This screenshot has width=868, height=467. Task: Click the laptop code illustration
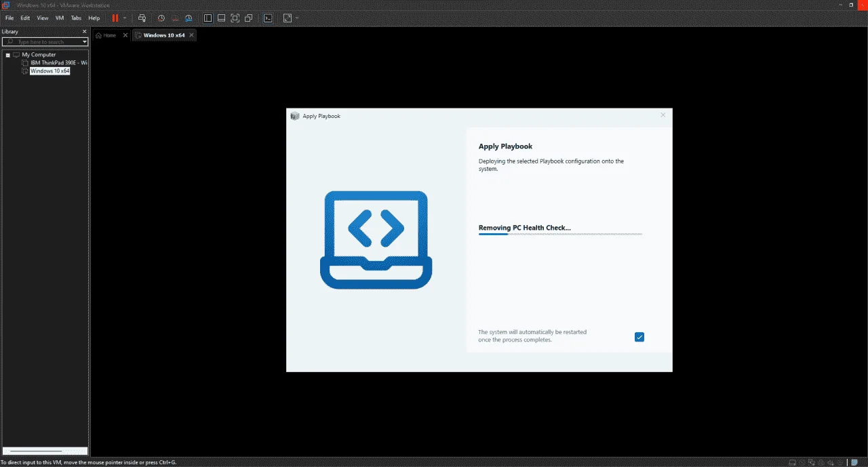tap(376, 240)
